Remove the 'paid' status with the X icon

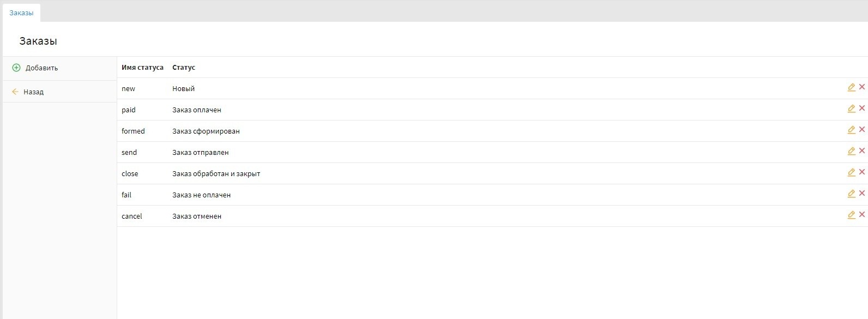coord(862,108)
